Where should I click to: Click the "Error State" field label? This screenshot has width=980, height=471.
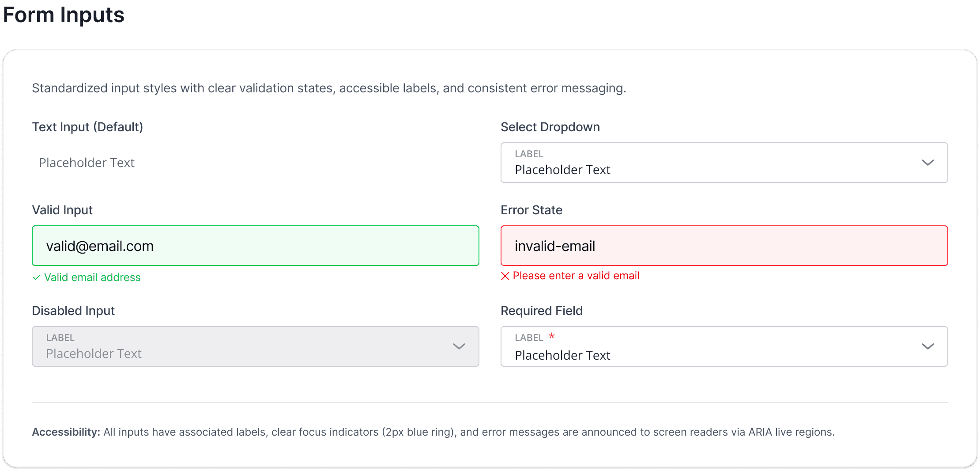pyautogui.click(x=531, y=210)
